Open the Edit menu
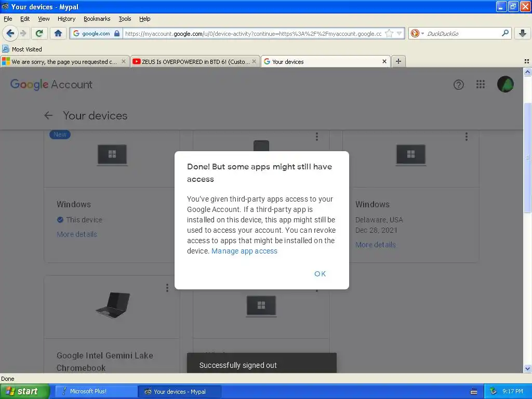Screen dimensions: 532x399 coord(25,19)
